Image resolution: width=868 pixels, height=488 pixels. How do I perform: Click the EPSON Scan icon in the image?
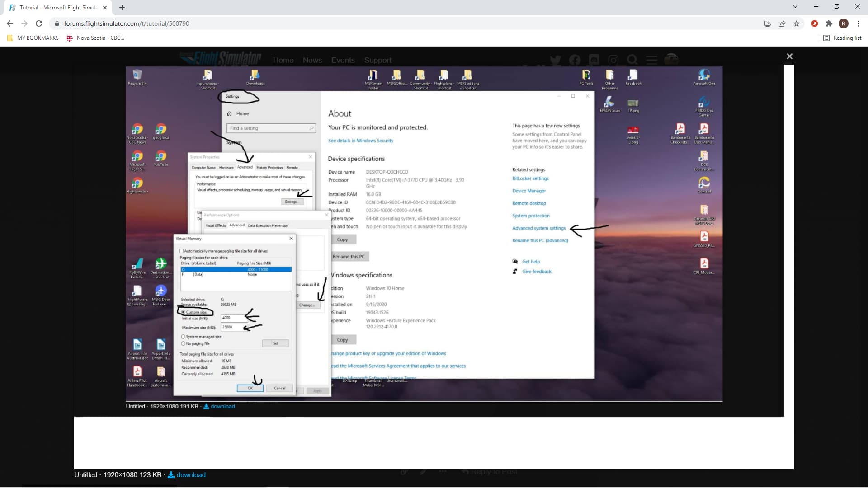[x=609, y=104]
